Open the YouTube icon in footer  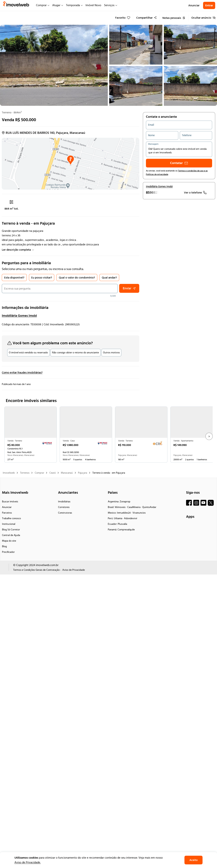coord(203,503)
